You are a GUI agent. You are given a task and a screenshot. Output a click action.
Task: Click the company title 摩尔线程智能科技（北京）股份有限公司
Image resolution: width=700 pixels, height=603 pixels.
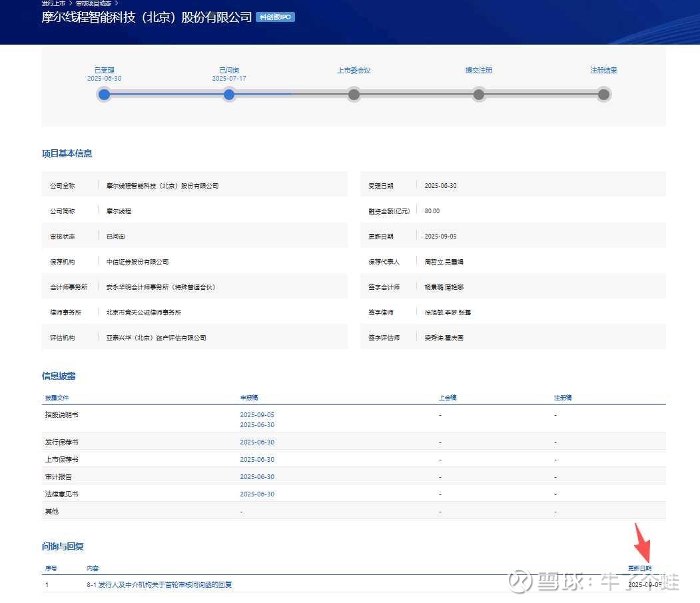coord(147,17)
